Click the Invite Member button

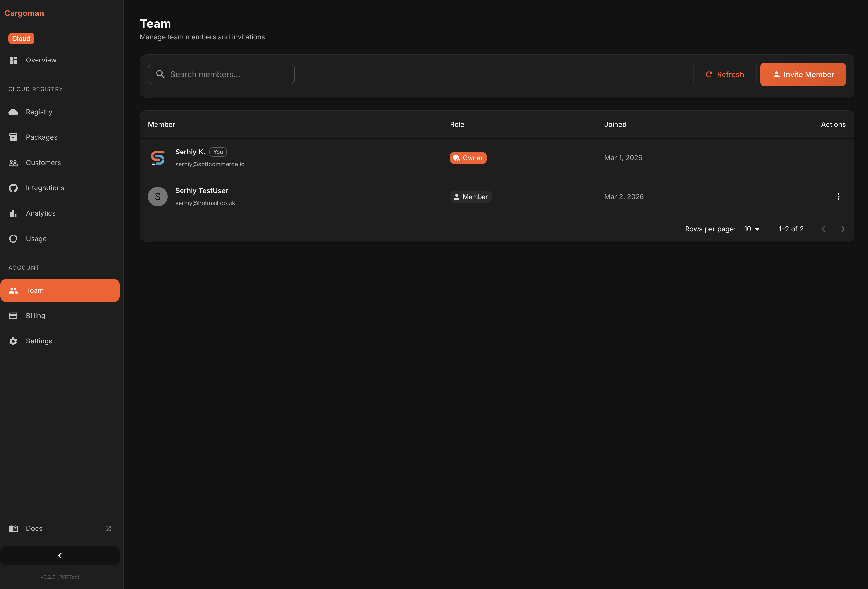pyautogui.click(x=803, y=74)
